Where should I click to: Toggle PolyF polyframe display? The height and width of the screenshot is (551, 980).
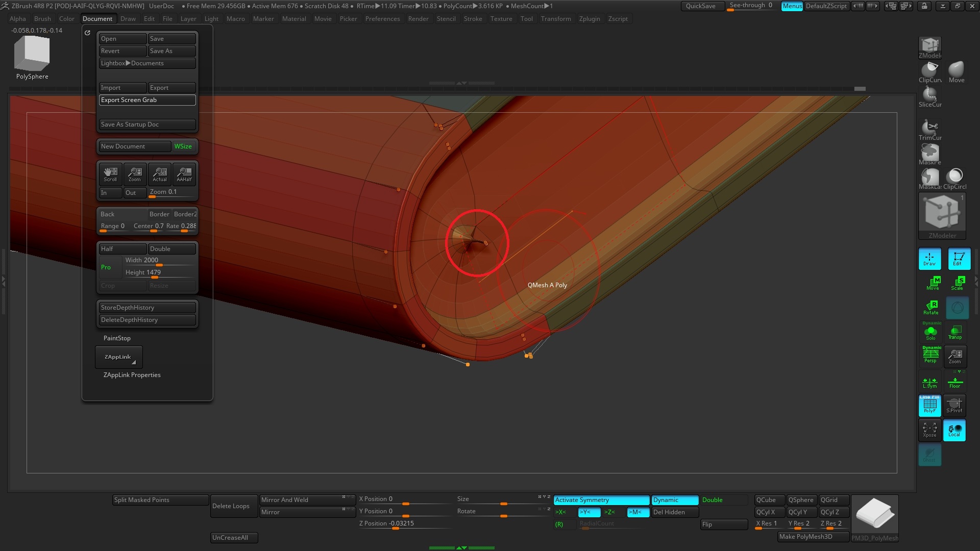point(929,406)
